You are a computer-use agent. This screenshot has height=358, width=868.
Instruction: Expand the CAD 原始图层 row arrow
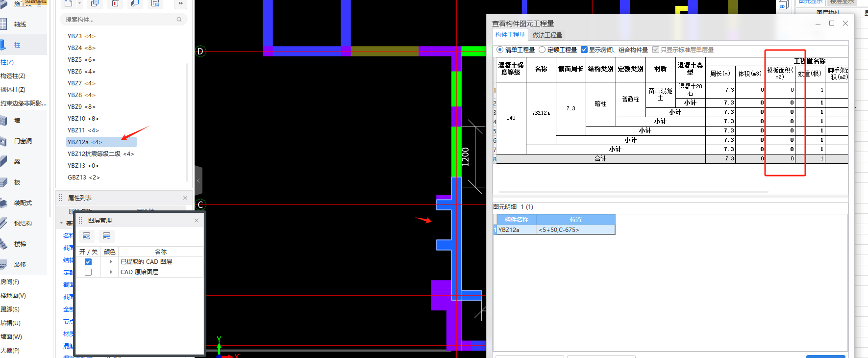(x=111, y=272)
